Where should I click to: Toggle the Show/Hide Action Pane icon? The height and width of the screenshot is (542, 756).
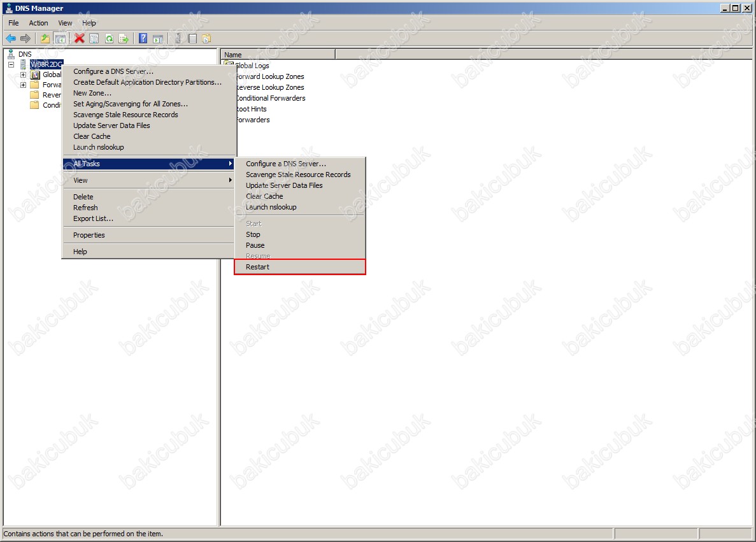158,39
